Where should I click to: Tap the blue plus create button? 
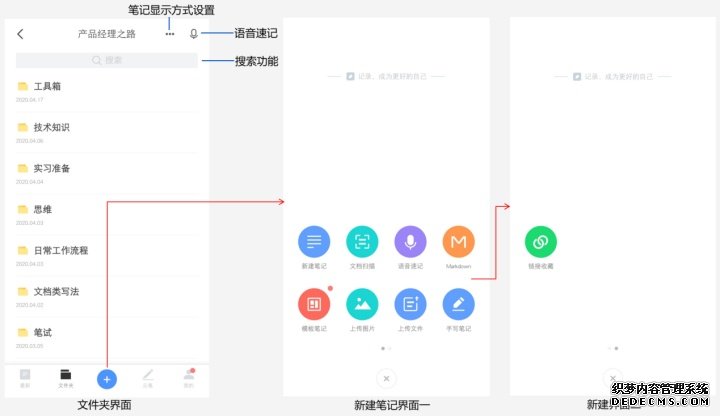point(107,379)
